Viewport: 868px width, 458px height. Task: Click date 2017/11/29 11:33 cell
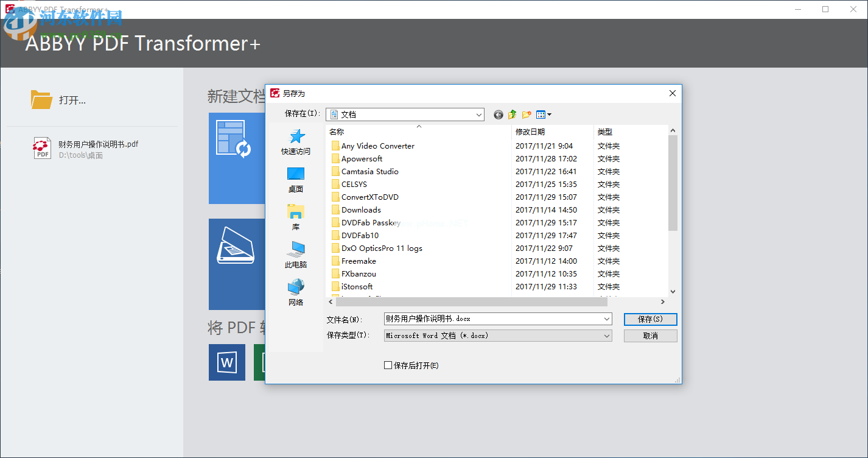(546, 287)
